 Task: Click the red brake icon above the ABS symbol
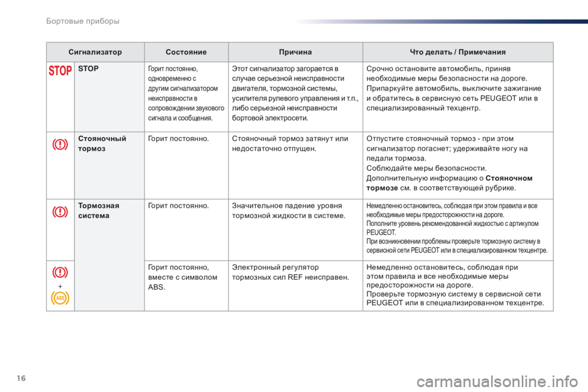pos(60,272)
